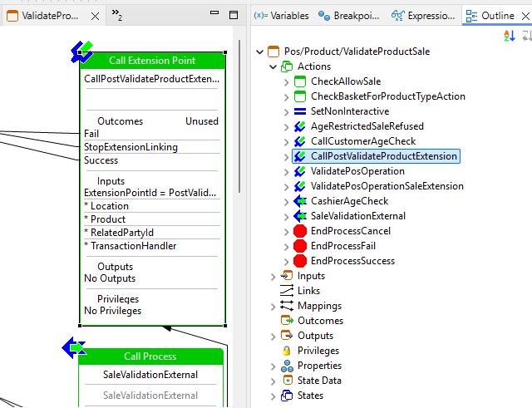Click the diagram vertical scrollbar
Image resolution: width=532 pixels, height=408 pixels.
point(239,116)
